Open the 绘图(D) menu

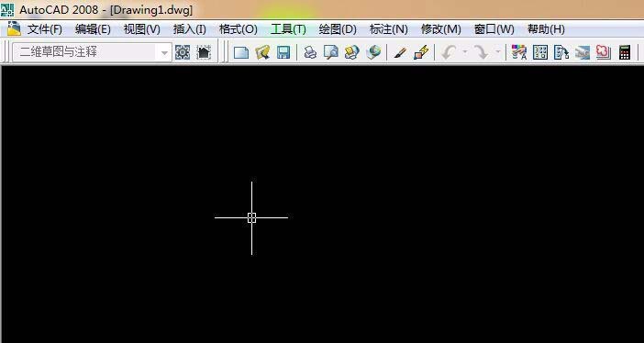coord(338,29)
